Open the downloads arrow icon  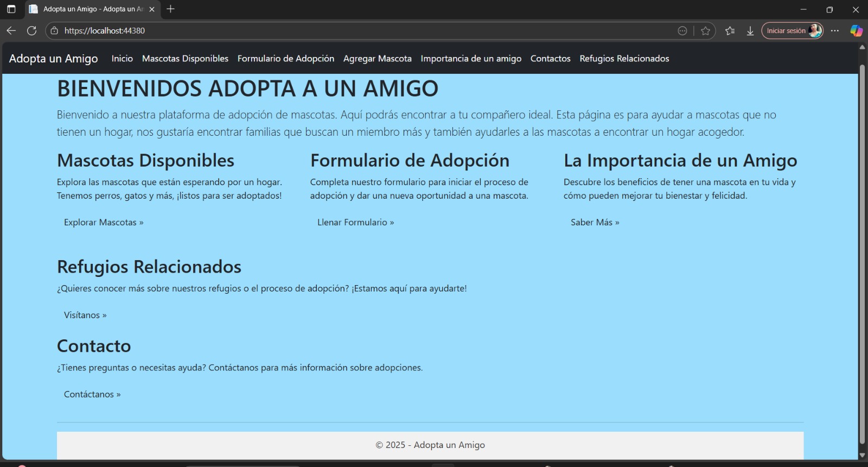pyautogui.click(x=750, y=31)
